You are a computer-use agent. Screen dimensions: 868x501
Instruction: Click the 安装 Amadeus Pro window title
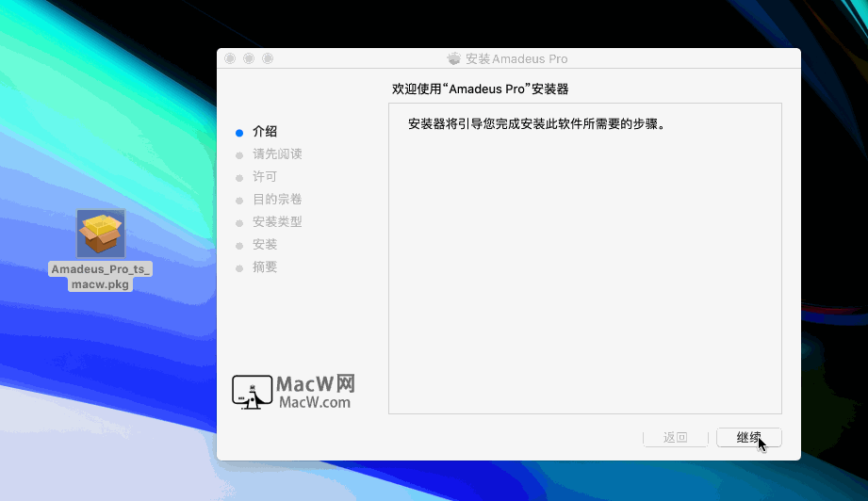pyautogui.click(x=516, y=58)
